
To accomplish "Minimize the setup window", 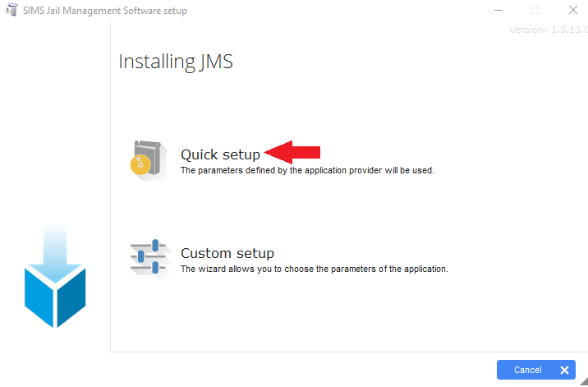I will (x=498, y=10).
